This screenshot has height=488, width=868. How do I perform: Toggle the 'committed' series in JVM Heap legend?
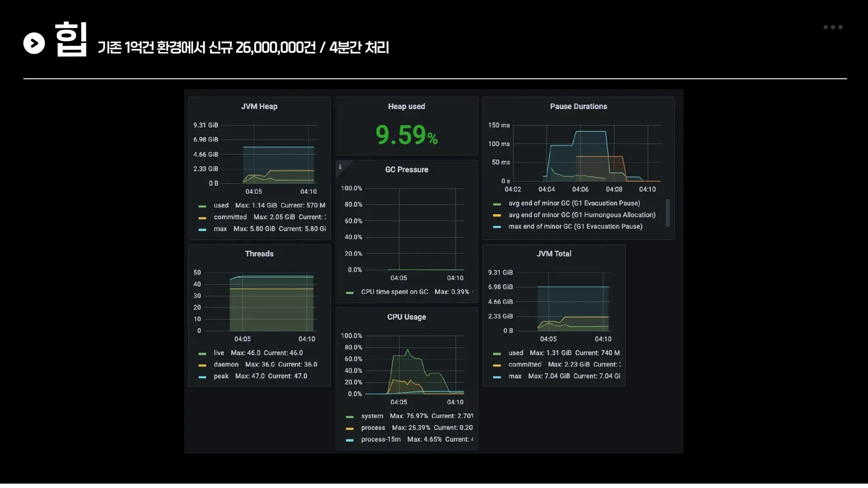230,217
